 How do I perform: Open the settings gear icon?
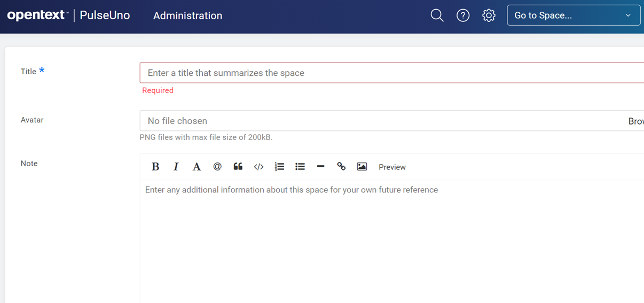pos(489,15)
